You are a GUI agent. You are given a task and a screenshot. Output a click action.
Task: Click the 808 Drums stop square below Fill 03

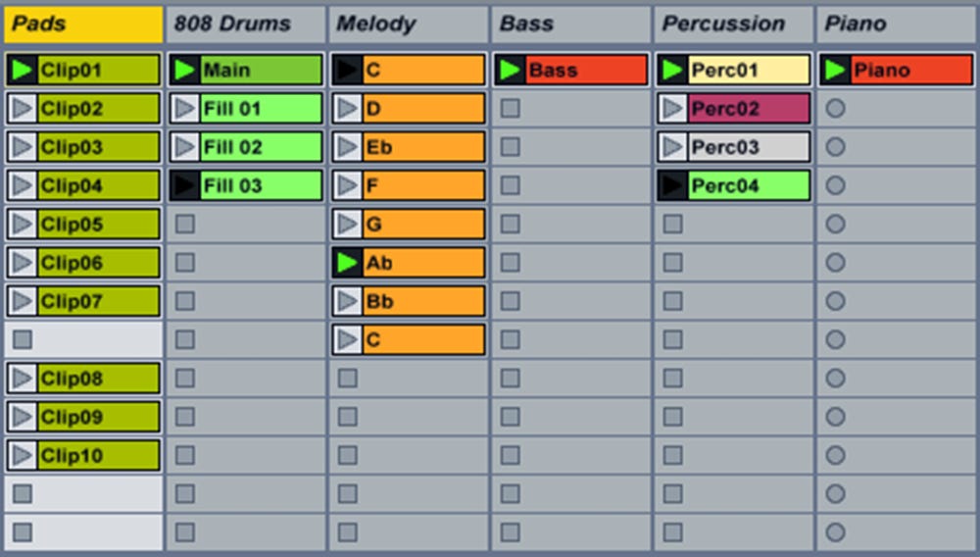click(x=184, y=224)
